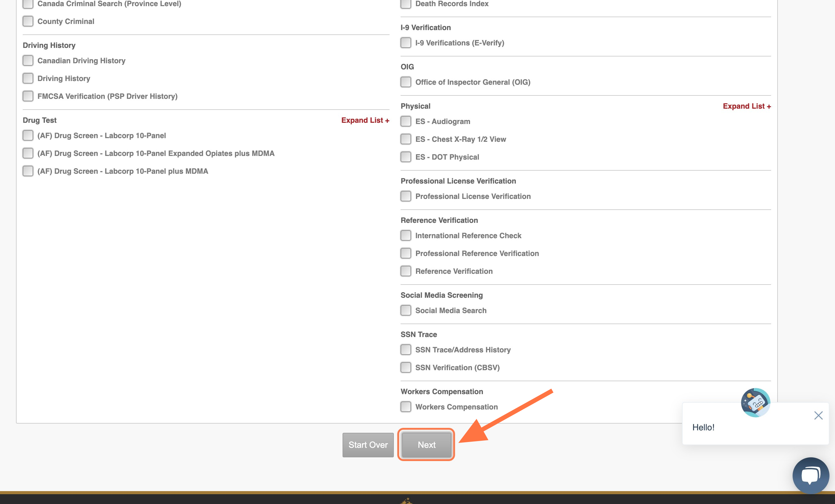The height and width of the screenshot is (504, 835).
Task: Check International Reference Check
Action: pos(406,235)
